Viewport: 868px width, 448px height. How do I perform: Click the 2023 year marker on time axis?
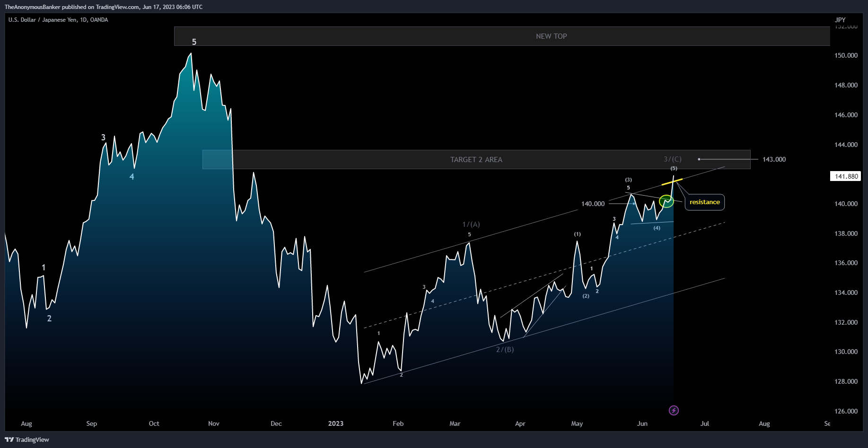click(x=336, y=423)
